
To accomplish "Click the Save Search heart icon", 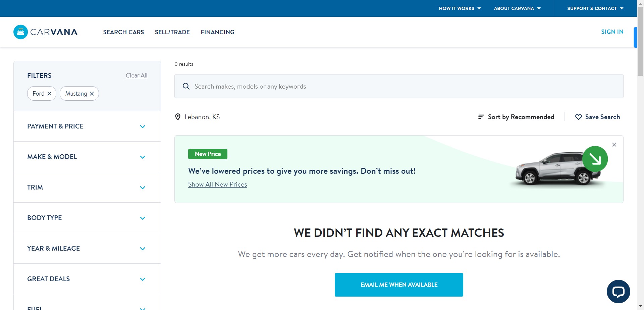I will click(x=578, y=117).
